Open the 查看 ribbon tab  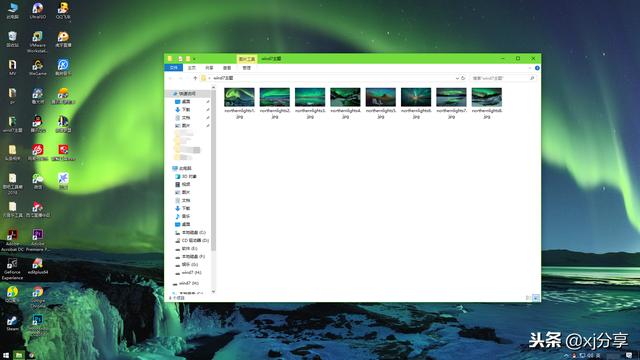[x=227, y=68]
